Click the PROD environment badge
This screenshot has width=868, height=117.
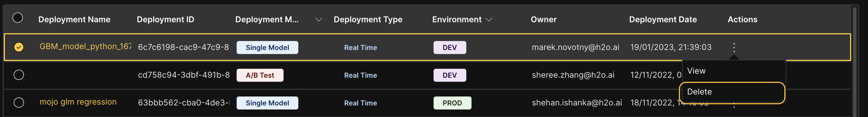coord(452,103)
